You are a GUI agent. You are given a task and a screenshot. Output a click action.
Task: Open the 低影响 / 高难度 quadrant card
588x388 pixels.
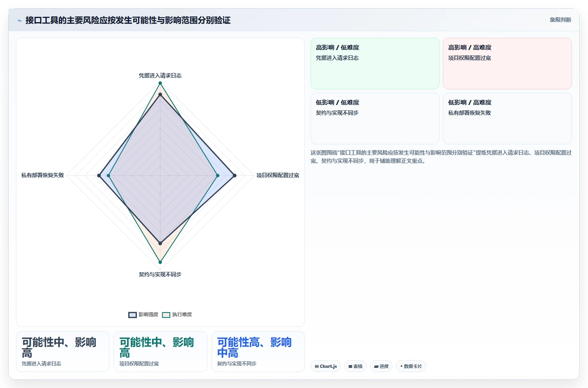(x=507, y=119)
